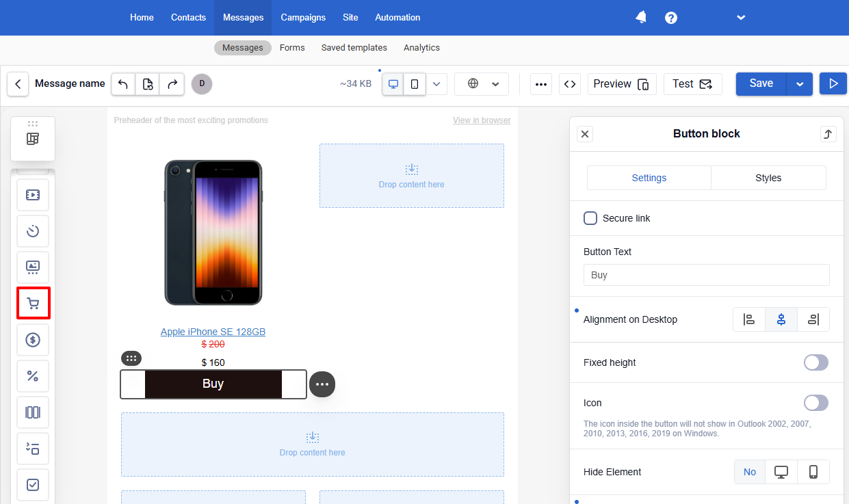Click the user avatar labeled D
This screenshot has width=849, height=504.
click(202, 84)
